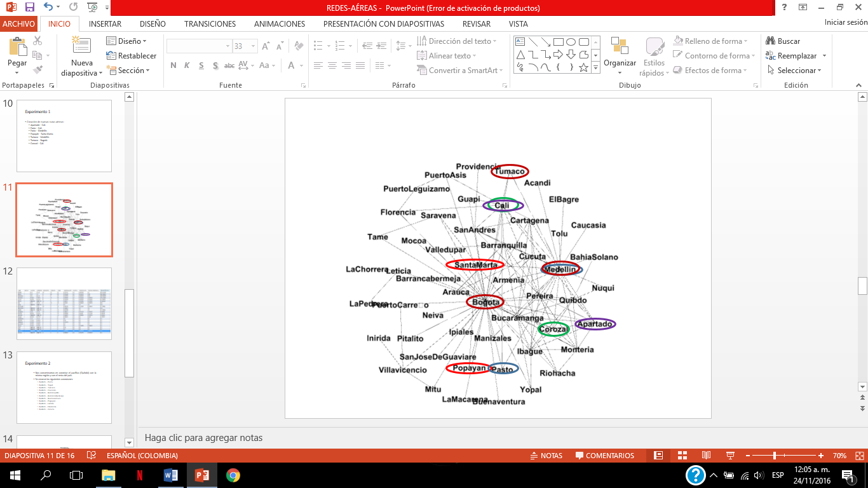Viewport: 868px width, 488px height.
Task: Click Reemplazar button
Action: click(x=792, y=56)
